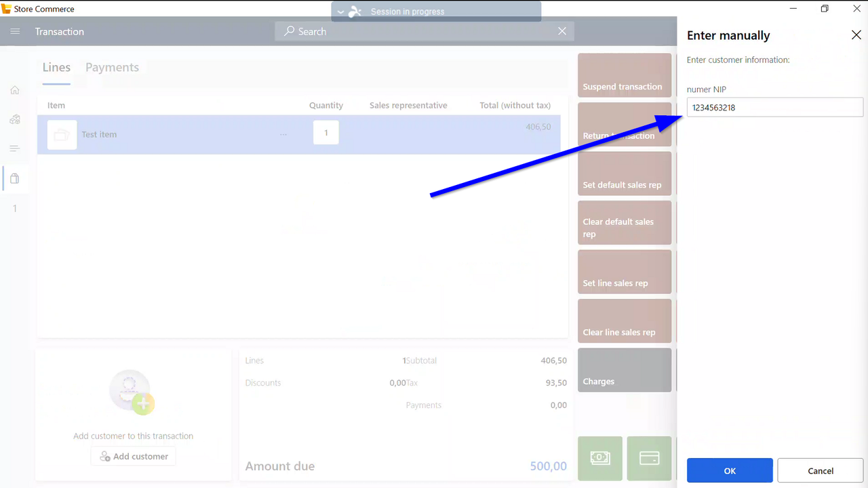Open the products sidebar icon
The width and height of the screenshot is (868, 488).
point(15,119)
